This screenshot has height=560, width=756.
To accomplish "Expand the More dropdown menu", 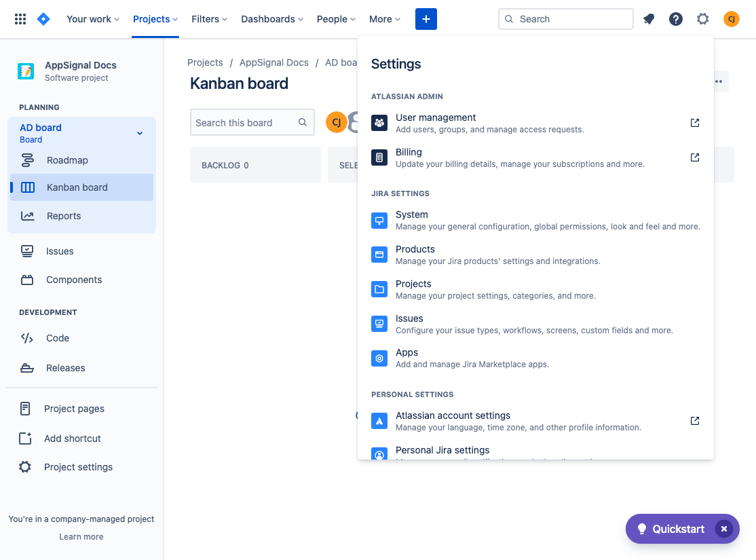I will [385, 19].
